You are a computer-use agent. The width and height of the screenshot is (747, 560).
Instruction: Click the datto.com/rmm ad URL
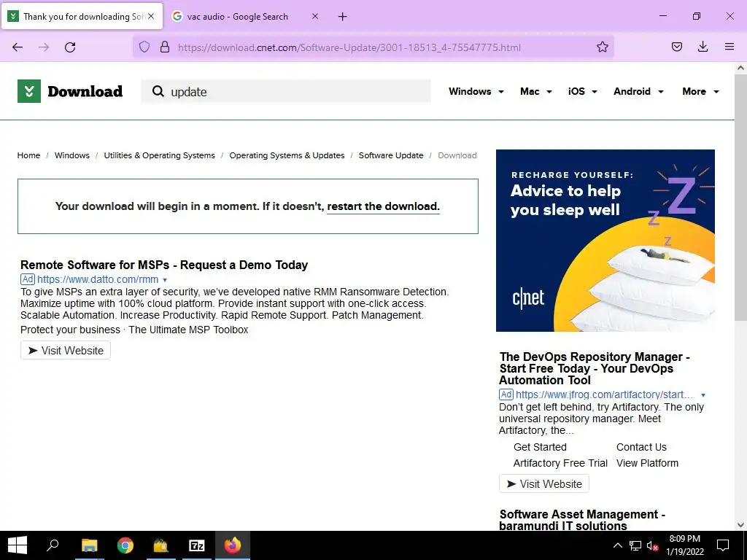[98, 279]
